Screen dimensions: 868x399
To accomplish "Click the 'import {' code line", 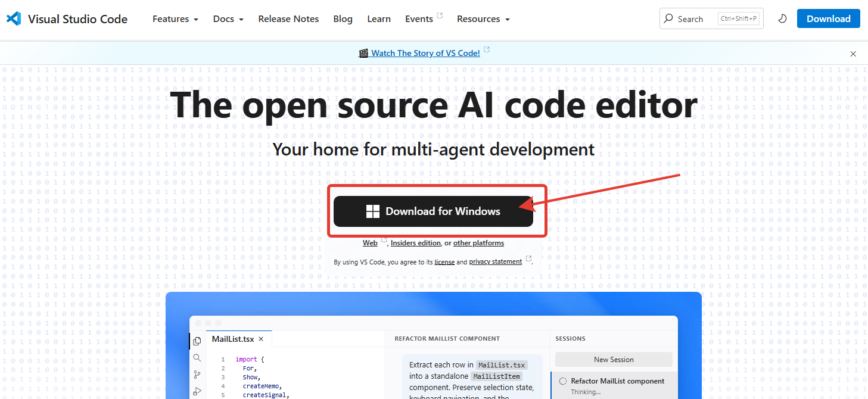I will point(249,360).
